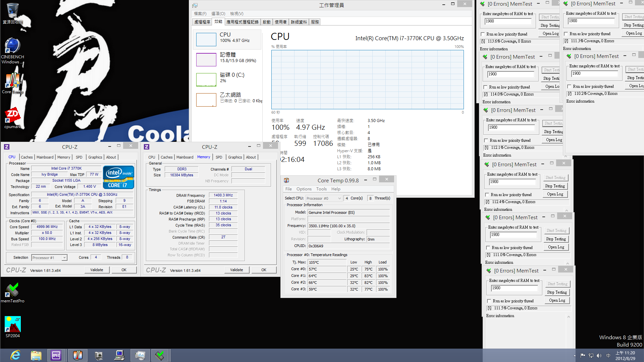Launch the CINEBENCH Windows desktop shortcut

click(12, 50)
